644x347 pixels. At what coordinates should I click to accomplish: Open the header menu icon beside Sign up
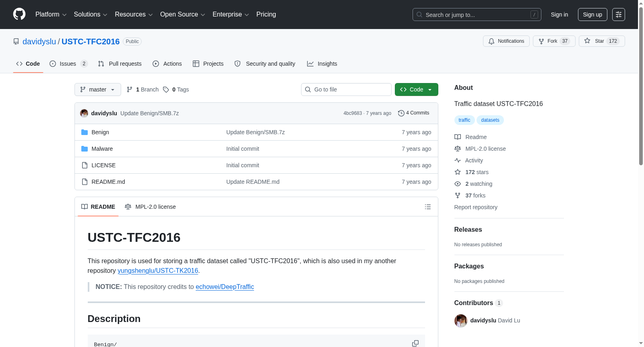point(619,15)
